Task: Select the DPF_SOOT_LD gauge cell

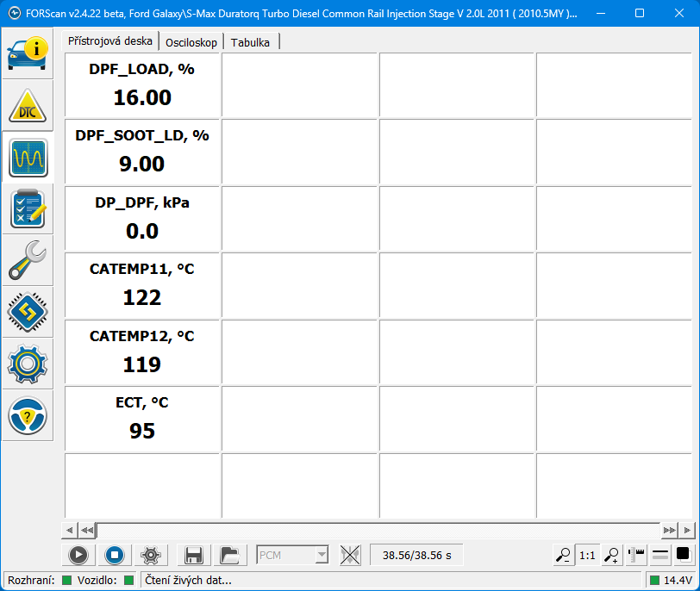Action: tap(142, 152)
